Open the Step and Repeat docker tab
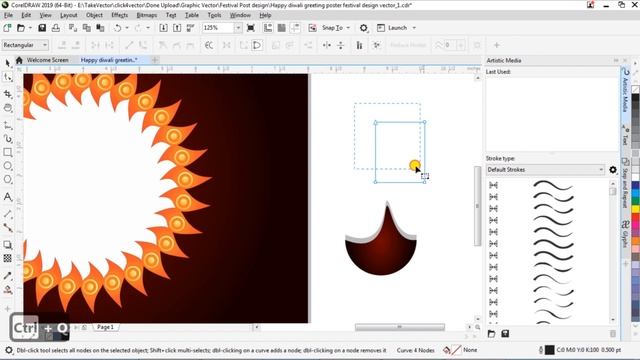The height and width of the screenshot is (360, 640). point(625,183)
